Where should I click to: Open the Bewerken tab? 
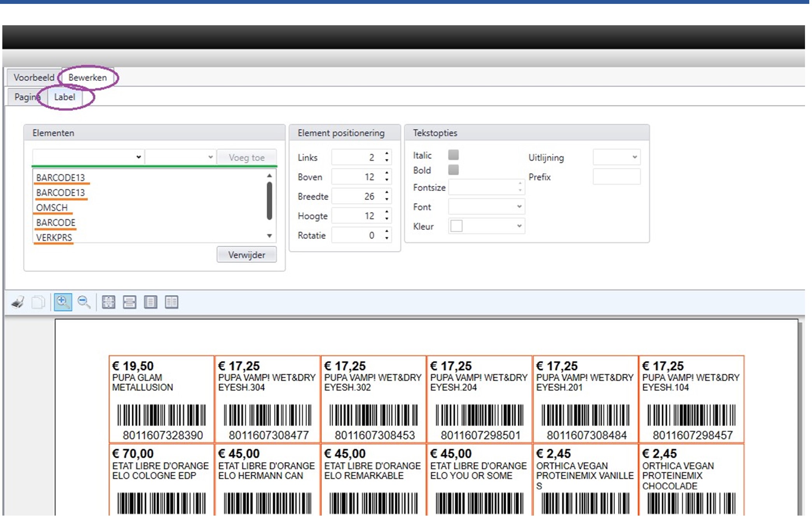tap(87, 77)
